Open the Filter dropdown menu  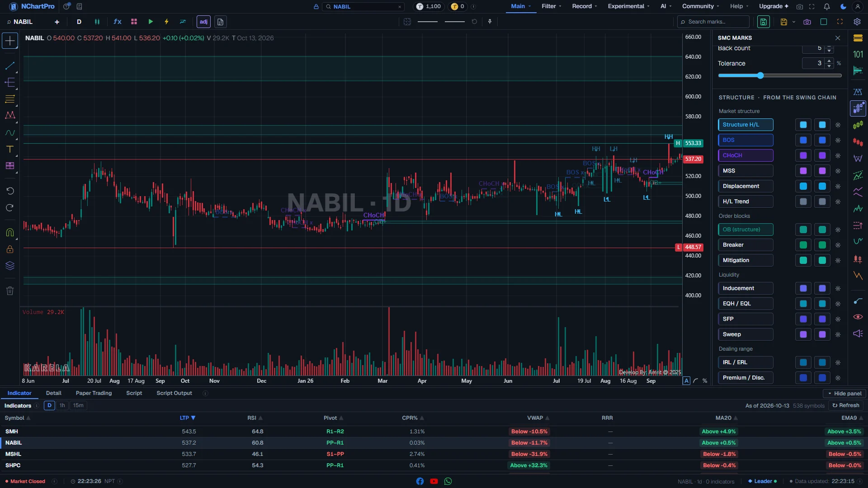pyautogui.click(x=552, y=6)
